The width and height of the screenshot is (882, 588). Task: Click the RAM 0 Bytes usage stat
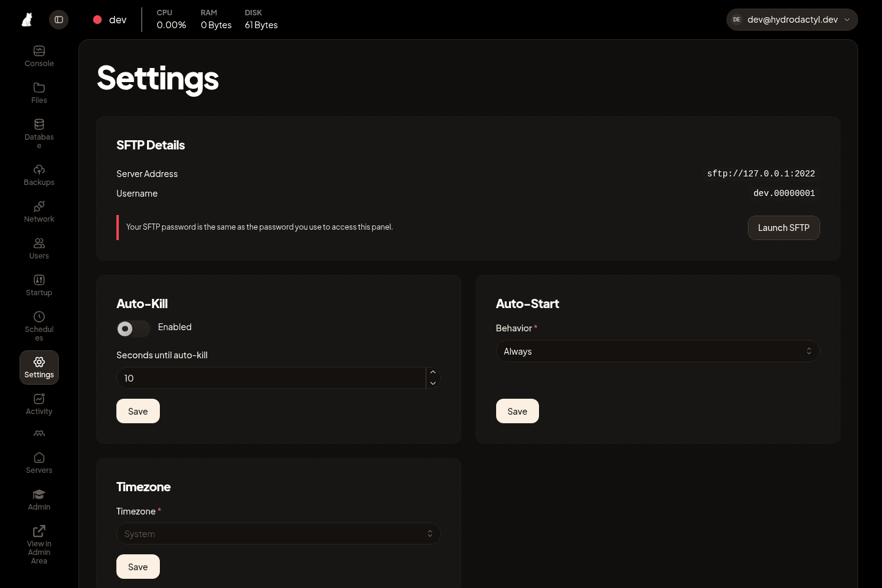click(216, 20)
